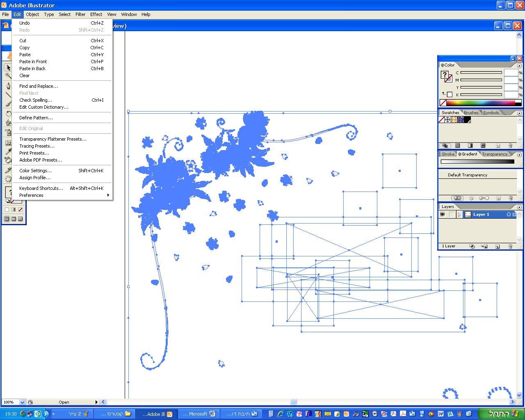Select the Mesh tool
The width and height of the screenshot is (525, 420).
click(x=8, y=143)
